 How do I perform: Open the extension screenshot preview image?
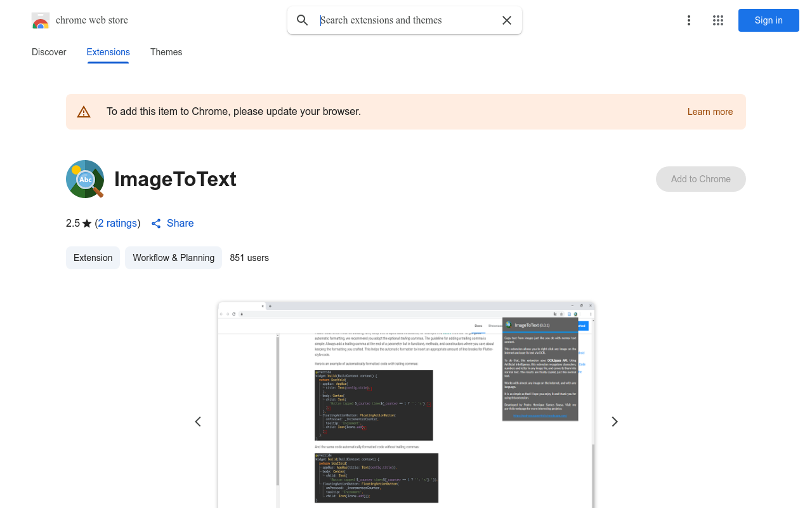pyautogui.click(x=406, y=405)
